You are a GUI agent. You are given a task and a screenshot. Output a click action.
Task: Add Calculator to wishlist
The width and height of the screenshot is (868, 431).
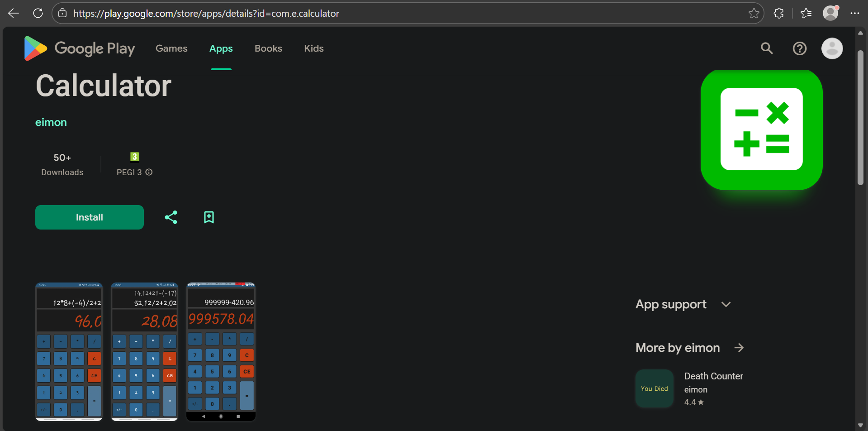(209, 217)
